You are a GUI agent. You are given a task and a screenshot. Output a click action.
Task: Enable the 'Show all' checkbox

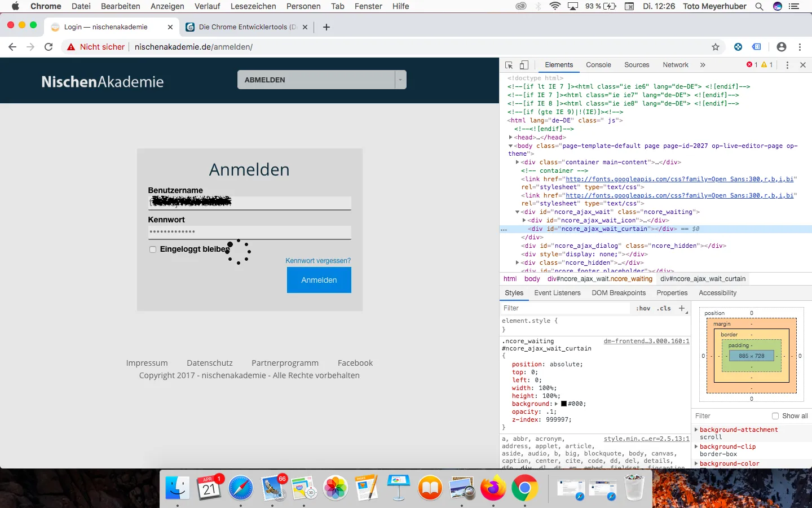click(775, 416)
